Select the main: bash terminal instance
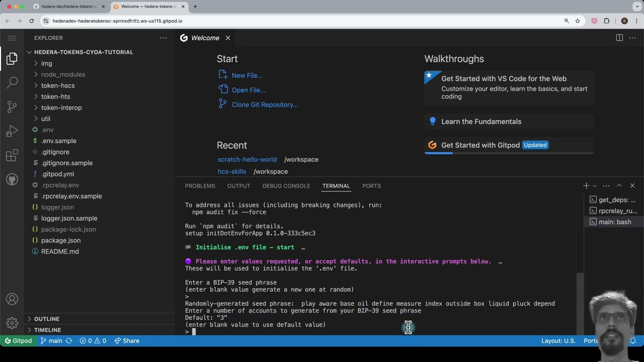The image size is (644, 362). pyautogui.click(x=613, y=222)
